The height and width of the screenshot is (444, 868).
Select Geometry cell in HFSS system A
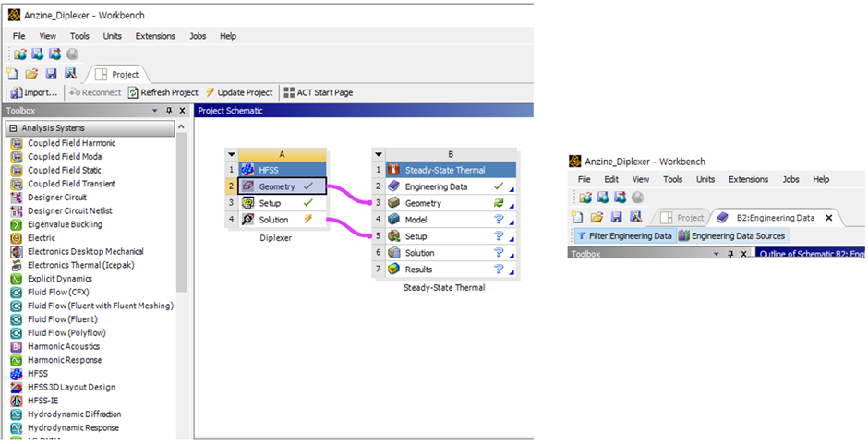pos(283,186)
